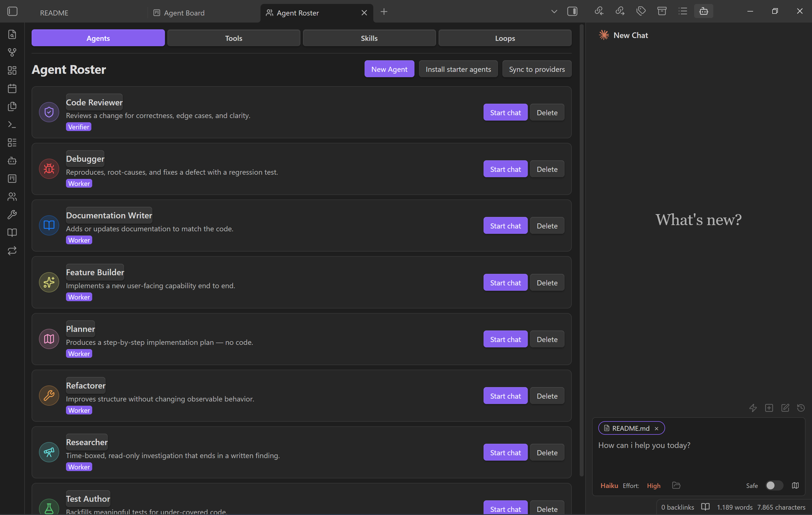Screen dimensions: 812x515
Task: Select the Tools section tab
Action: (x=234, y=38)
